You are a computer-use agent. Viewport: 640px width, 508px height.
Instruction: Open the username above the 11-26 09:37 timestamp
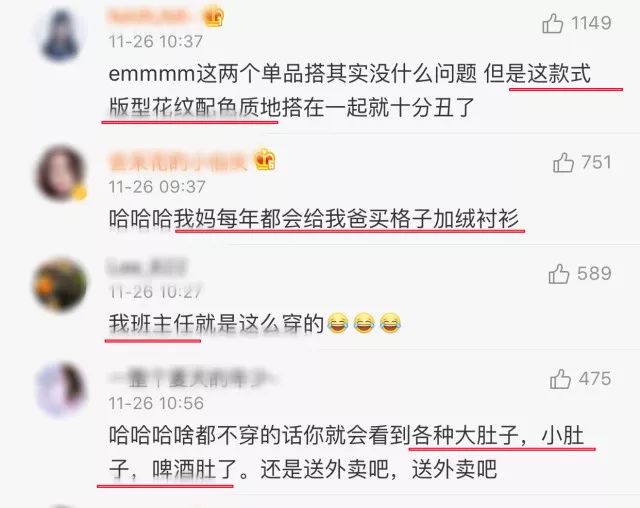tap(178, 162)
